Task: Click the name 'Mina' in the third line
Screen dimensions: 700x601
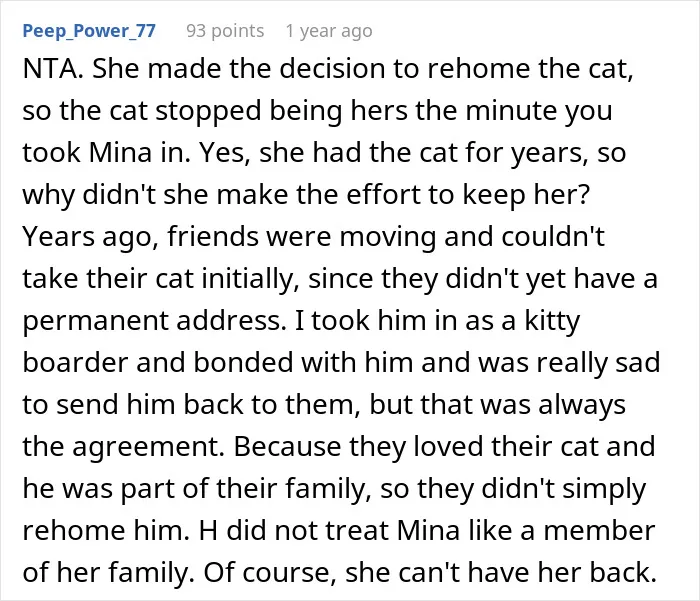Action: point(121,152)
